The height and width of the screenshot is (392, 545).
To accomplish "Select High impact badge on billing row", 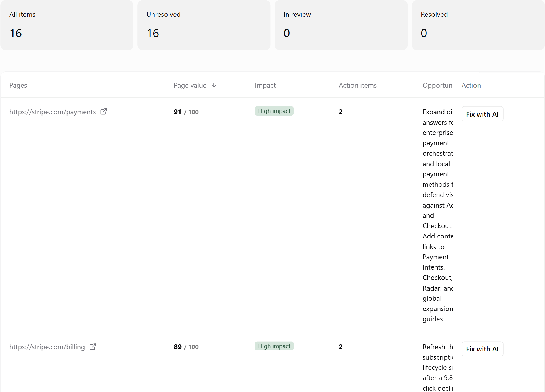I will [274, 346].
